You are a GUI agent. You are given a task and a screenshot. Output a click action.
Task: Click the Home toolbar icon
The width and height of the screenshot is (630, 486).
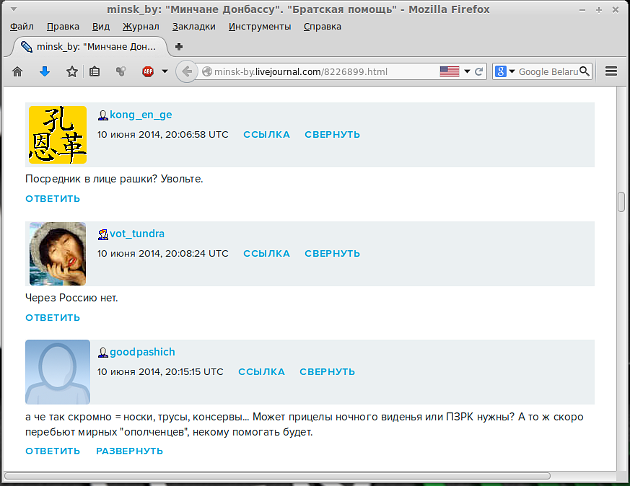click(x=17, y=72)
